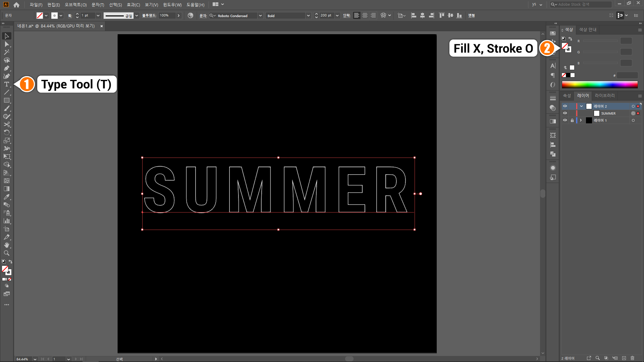644x362 pixels.
Task: Hide the SUMMER sublayer visibility
Action: click(565, 113)
